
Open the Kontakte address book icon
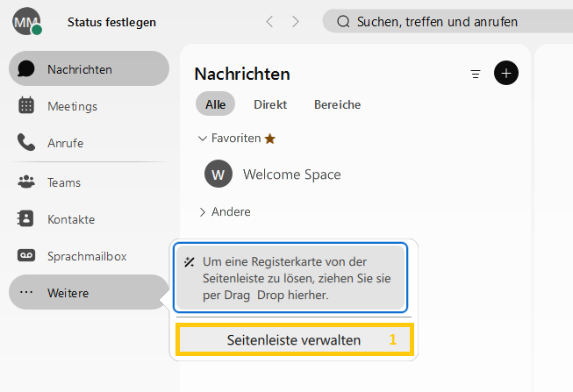[26, 219]
